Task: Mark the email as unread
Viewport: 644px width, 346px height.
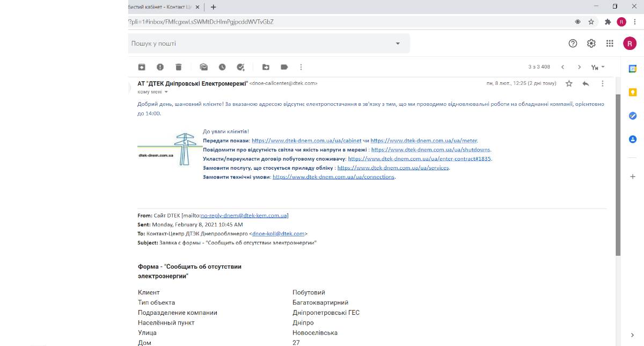Action: click(x=204, y=67)
